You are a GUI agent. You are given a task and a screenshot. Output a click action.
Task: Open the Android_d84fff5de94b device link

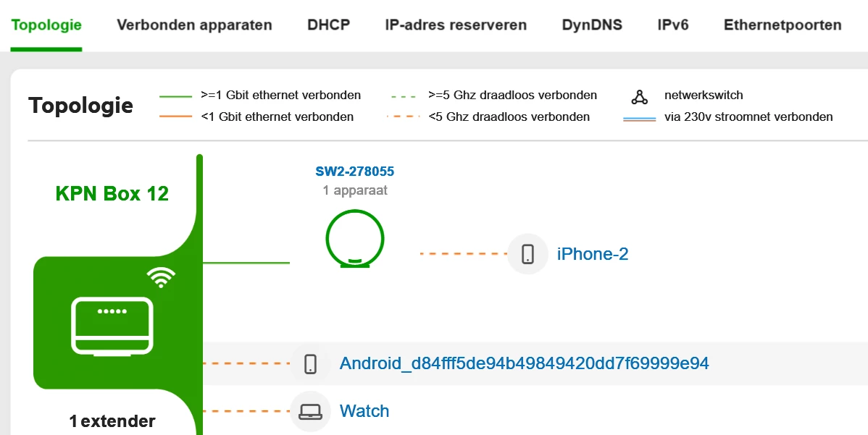coord(524,363)
